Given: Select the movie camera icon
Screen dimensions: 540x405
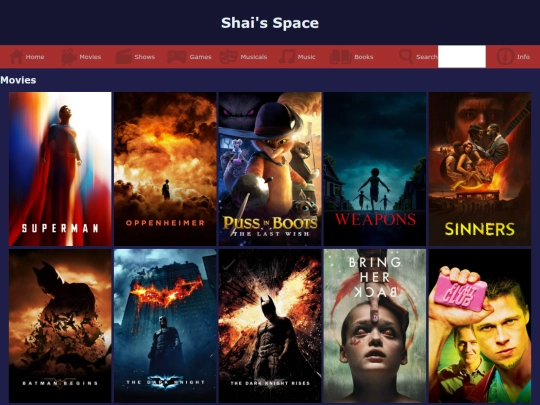Looking at the screenshot, I should (x=69, y=57).
